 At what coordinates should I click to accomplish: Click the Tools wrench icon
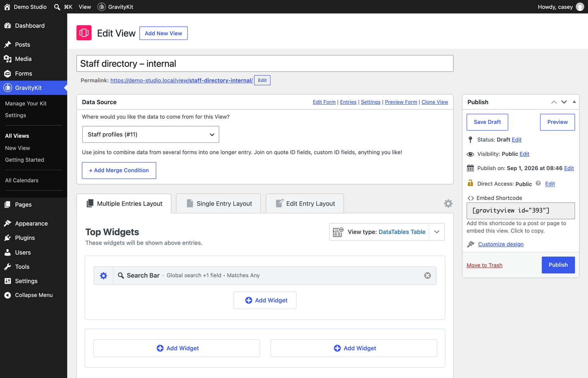8,267
